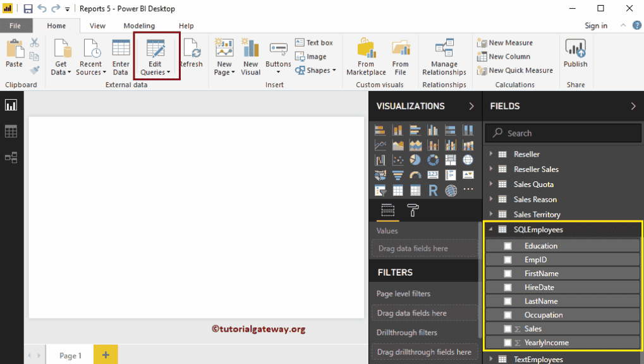Switch to the Help tab
Viewport: 644px width, 364px height.
tap(186, 25)
